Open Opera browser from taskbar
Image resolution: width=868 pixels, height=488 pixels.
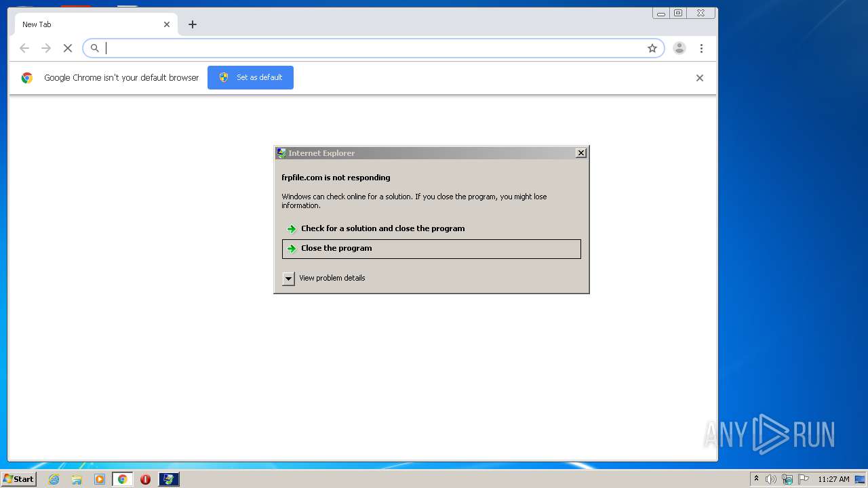point(145,479)
